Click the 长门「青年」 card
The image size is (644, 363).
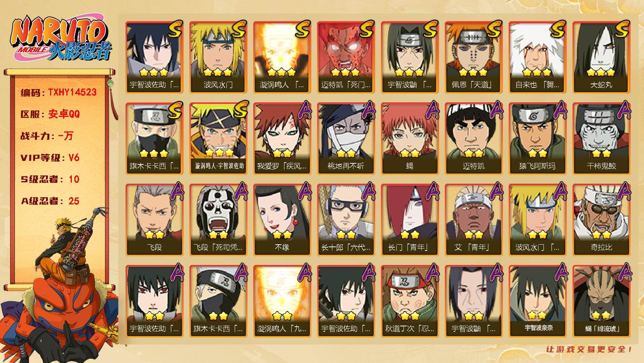410,220
